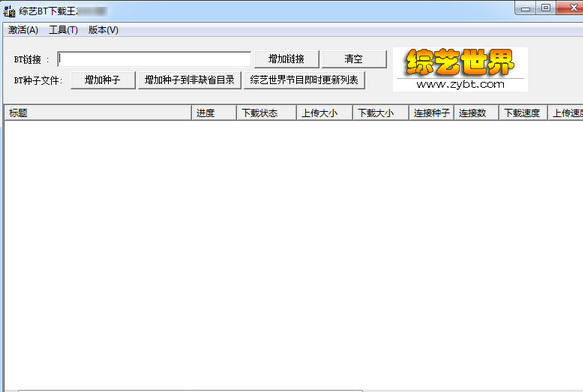The image size is (583, 392).
Task: Open the 激活(A) menu
Action: pyautogui.click(x=23, y=30)
